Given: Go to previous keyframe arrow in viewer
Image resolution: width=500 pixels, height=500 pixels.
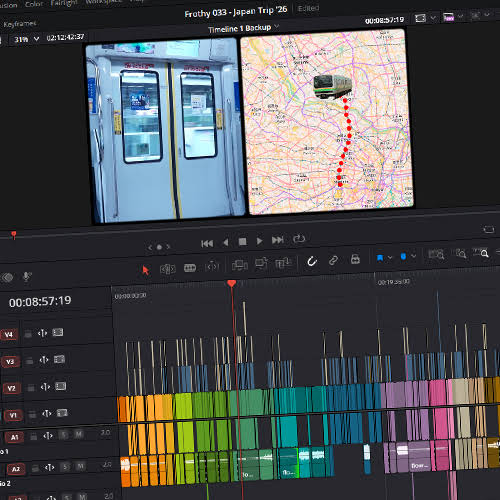Looking at the screenshot, I should coord(150,247).
